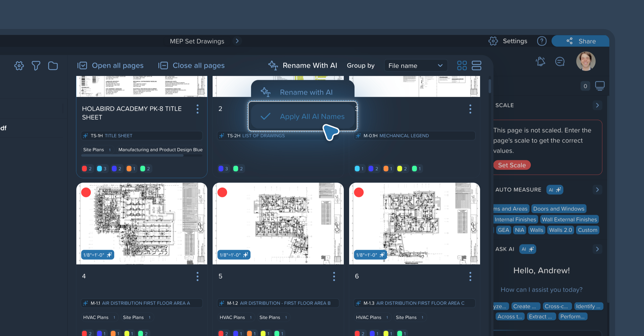
Task: Close all pages toggle button
Action: 191,66
